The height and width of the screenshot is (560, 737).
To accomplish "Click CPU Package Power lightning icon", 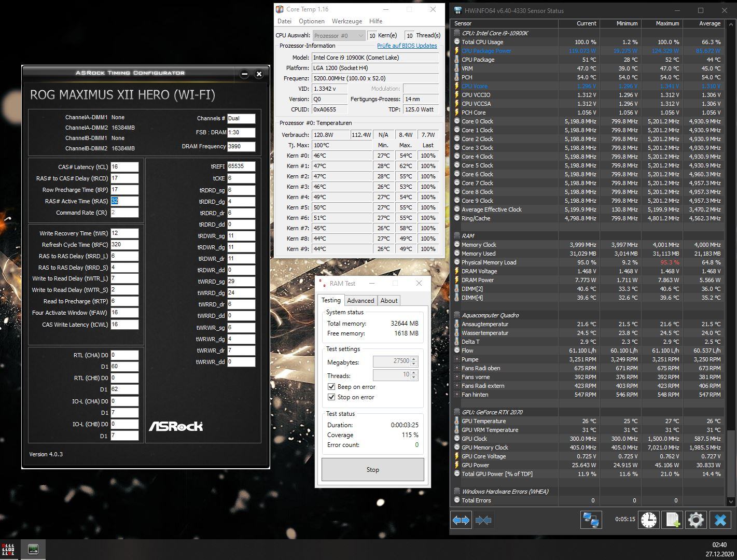I will click(x=457, y=51).
